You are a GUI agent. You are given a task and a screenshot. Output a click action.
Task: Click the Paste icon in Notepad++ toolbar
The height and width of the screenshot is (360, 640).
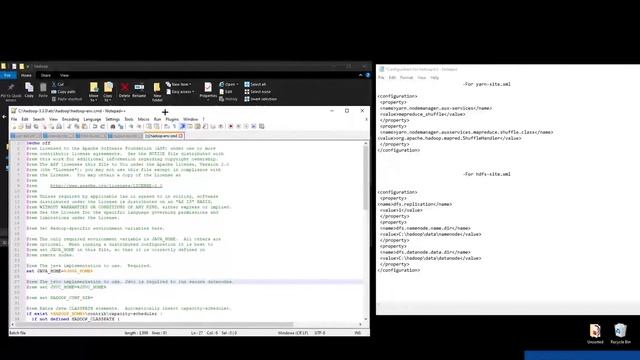pos(84,127)
